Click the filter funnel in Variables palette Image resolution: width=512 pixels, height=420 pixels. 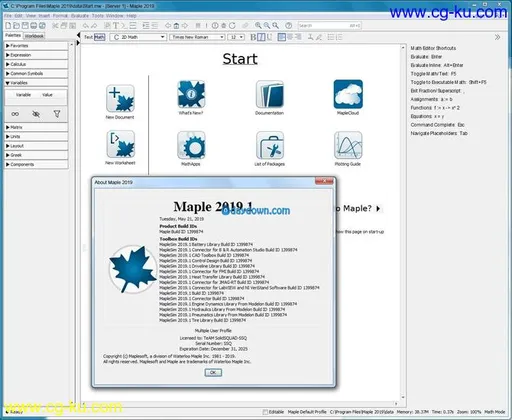pyautogui.click(x=57, y=114)
